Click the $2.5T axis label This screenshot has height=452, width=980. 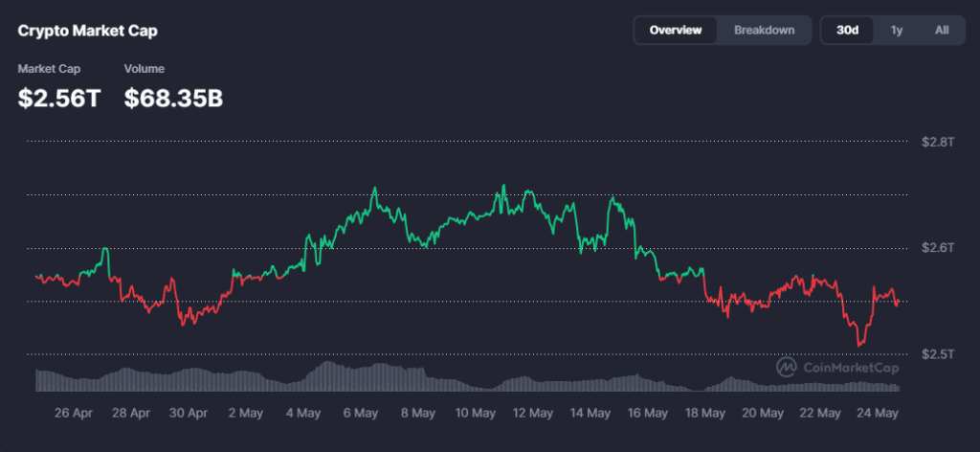938,354
